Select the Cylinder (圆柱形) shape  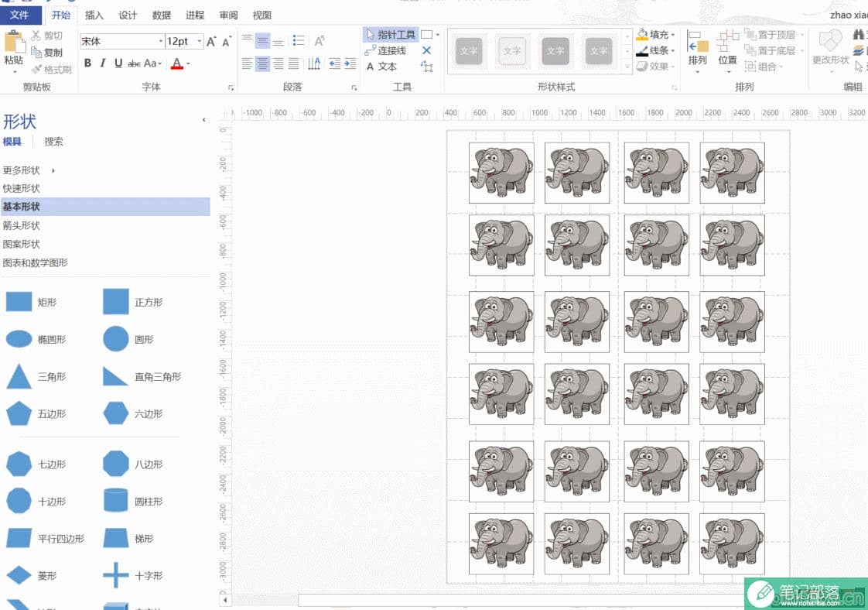pos(133,501)
